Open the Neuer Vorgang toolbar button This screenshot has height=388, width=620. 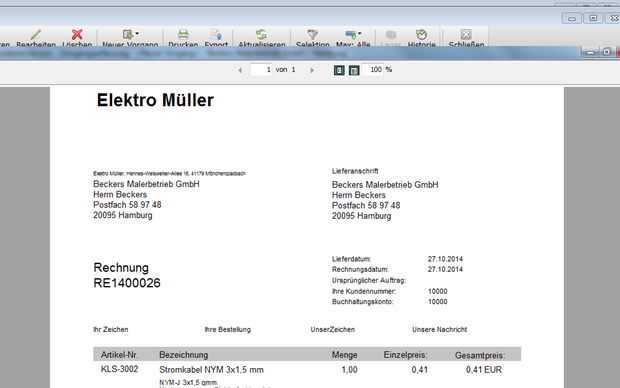click(x=130, y=38)
